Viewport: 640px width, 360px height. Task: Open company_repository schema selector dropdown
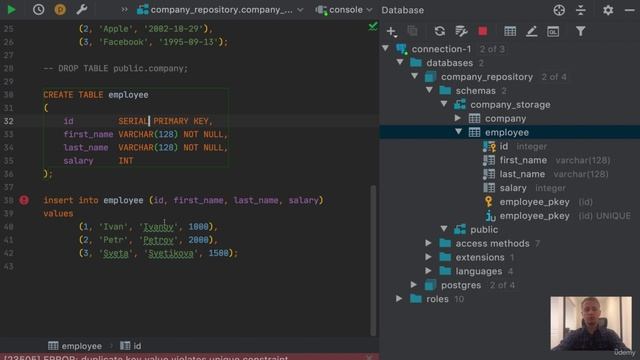click(220, 10)
